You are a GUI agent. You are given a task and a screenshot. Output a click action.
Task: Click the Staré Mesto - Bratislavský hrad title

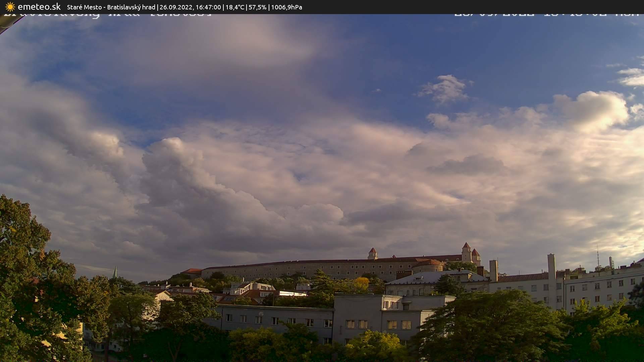[x=111, y=7]
